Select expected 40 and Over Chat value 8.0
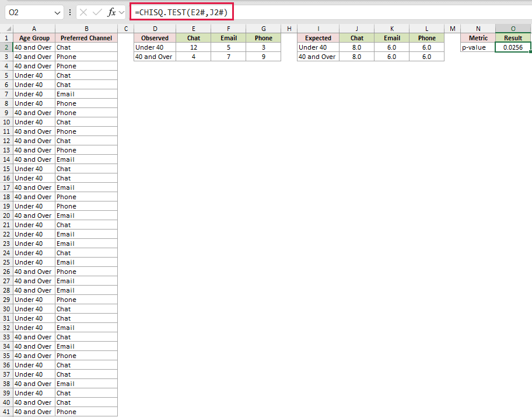Screen dimensions: 532x417 (x=356, y=57)
